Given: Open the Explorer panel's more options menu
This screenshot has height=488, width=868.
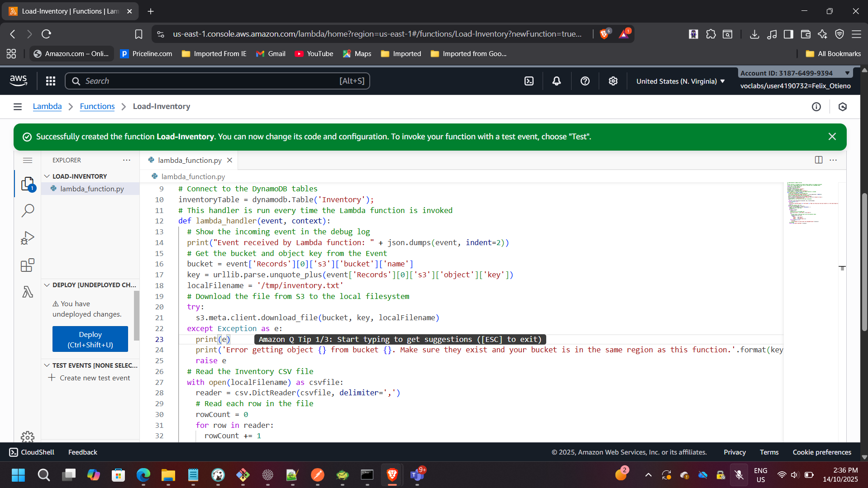Looking at the screenshot, I should [126, 160].
